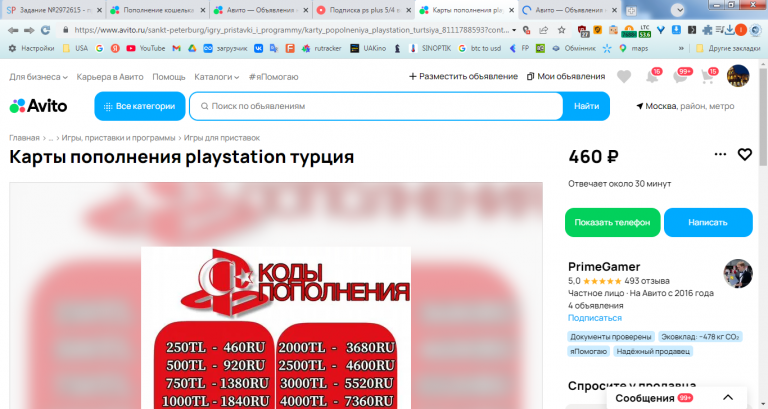Click in the Поиск по объявлениям field

coord(376,106)
